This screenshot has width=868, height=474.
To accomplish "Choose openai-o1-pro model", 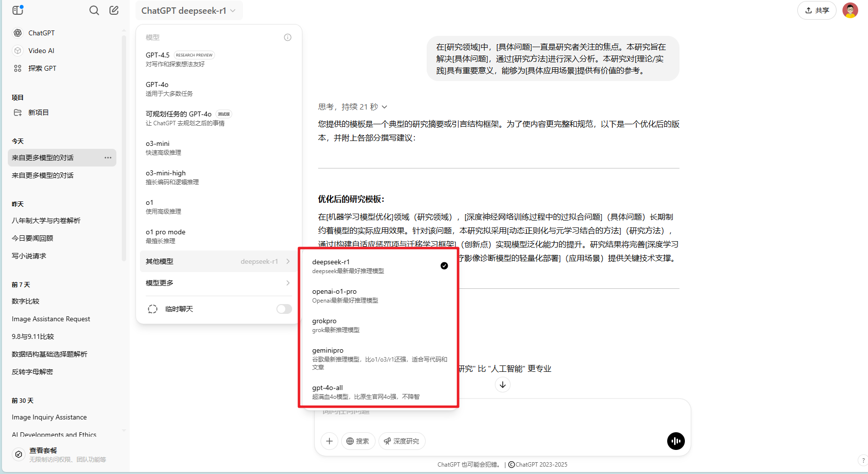I will (379, 295).
